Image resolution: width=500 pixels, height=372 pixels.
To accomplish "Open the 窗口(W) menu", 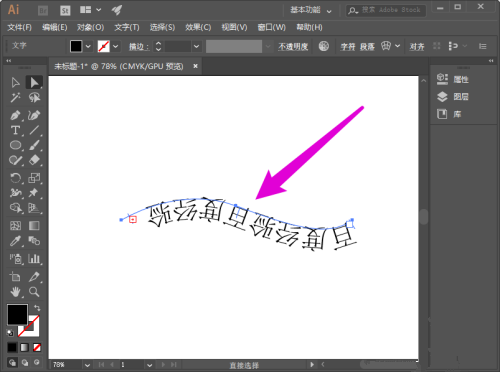I will click(272, 27).
